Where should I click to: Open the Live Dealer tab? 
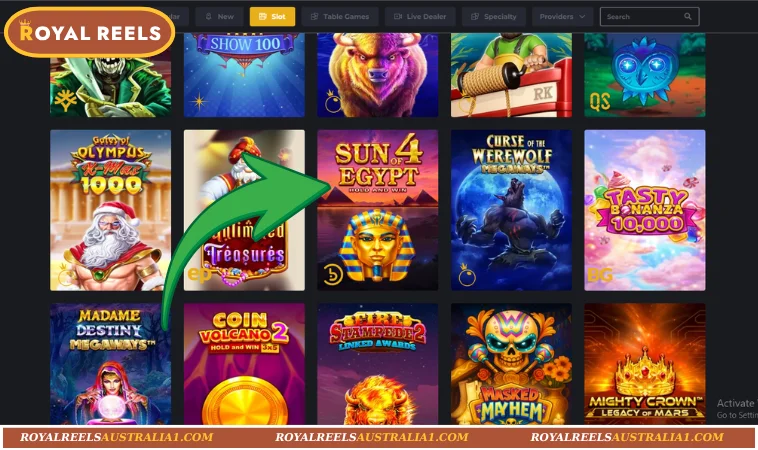point(420,16)
